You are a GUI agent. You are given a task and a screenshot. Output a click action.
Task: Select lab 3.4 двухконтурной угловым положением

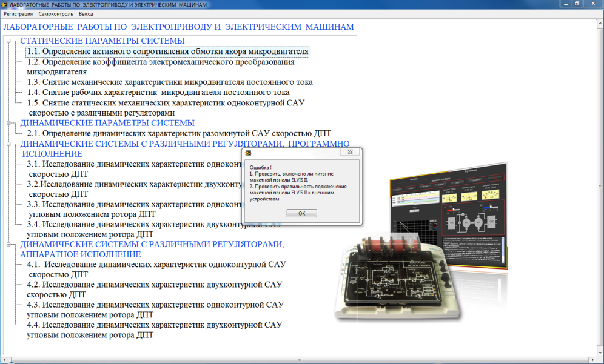coord(153,230)
